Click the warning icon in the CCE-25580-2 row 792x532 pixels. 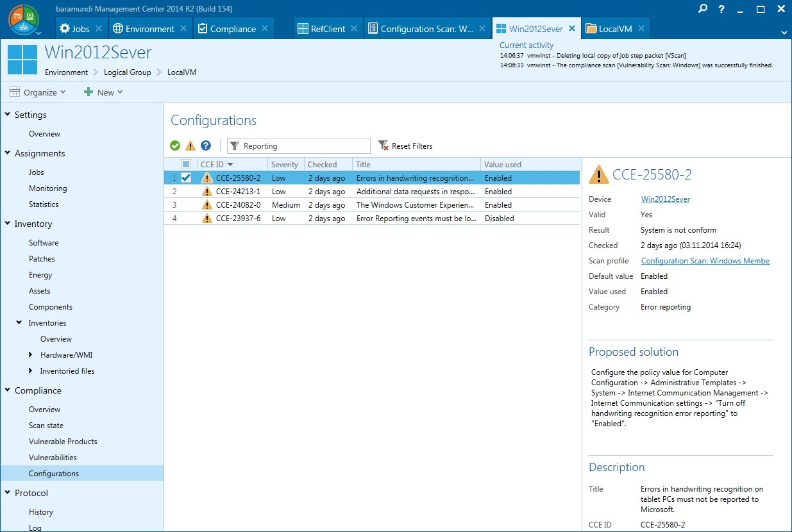coord(206,178)
